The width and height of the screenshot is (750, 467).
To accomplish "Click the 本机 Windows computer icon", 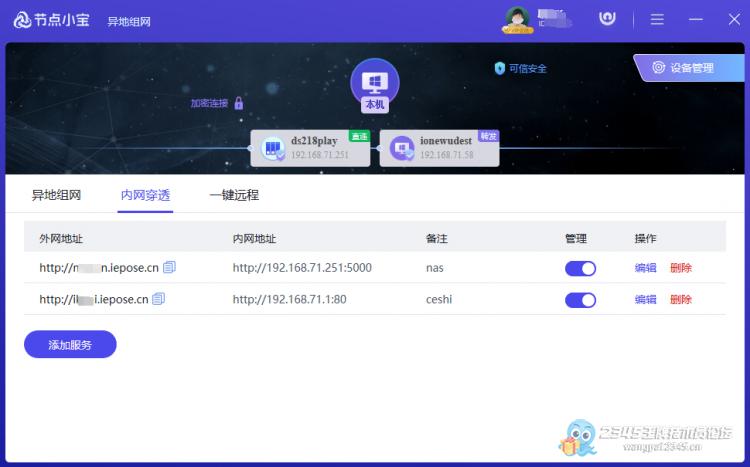I will [x=375, y=80].
